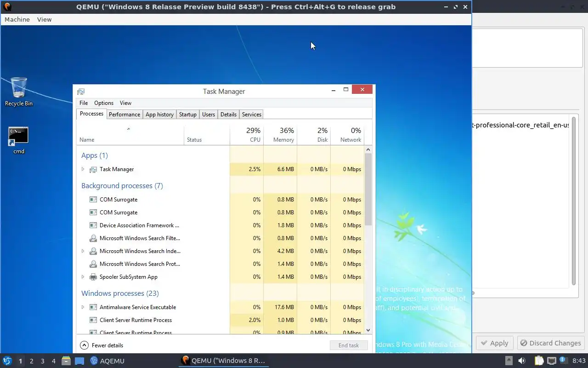Sort processes by the Network column

pos(347,135)
